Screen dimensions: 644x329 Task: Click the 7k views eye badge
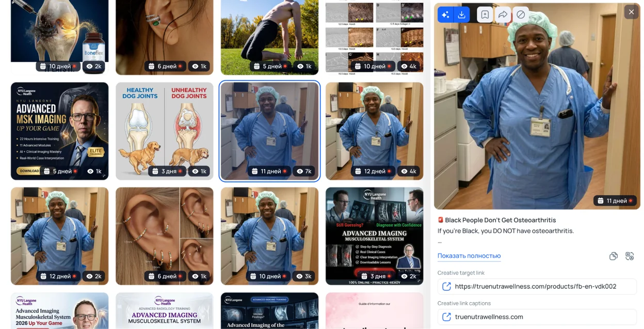(x=304, y=171)
